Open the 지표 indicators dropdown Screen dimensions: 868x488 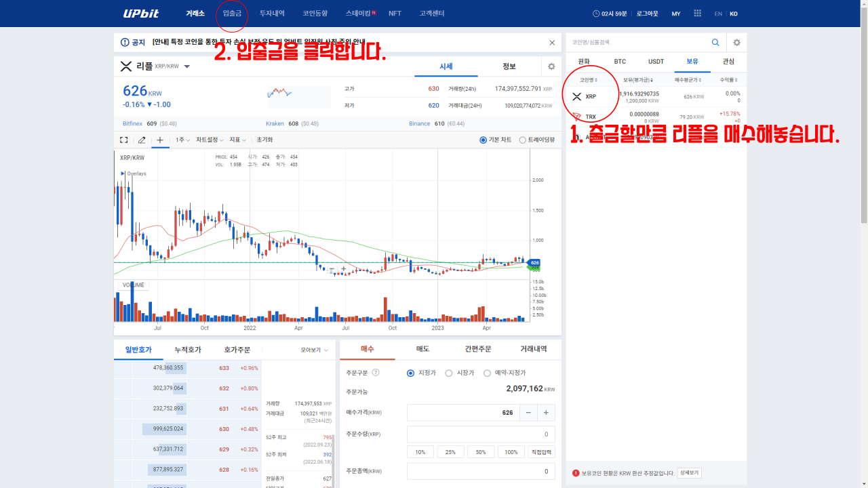click(x=238, y=140)
